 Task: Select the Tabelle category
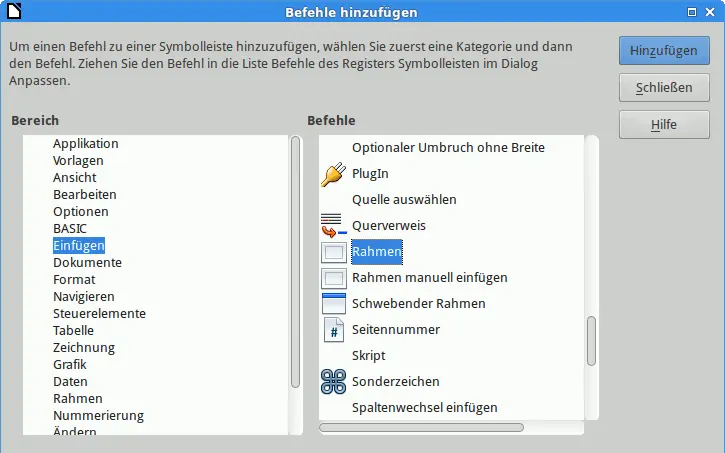(x=74, y=330)
